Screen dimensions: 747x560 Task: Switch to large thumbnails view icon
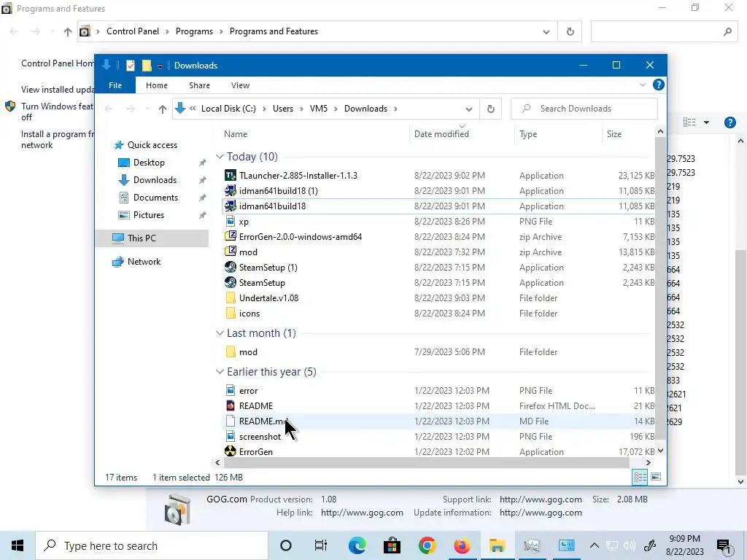coord(656,477)
